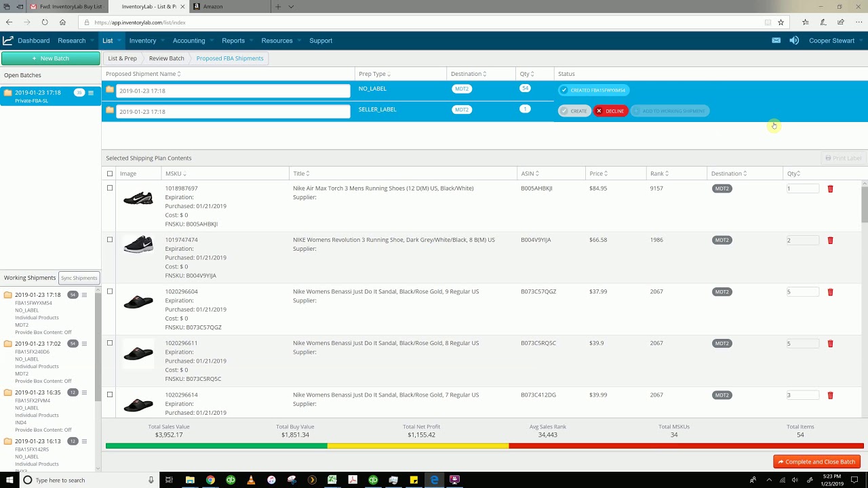Check the Benassi Sandal 9 Regular row
The image size is (868, 488).
(110, 291)
